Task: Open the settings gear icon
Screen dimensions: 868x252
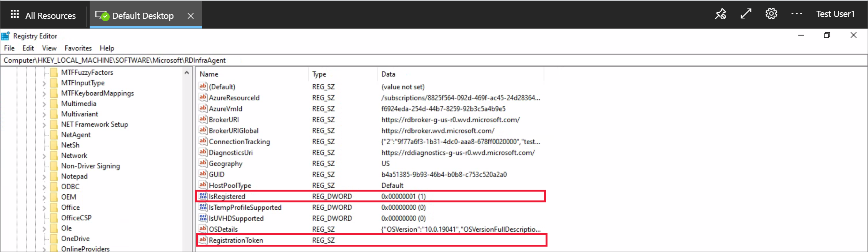Action: click(771, 14)
